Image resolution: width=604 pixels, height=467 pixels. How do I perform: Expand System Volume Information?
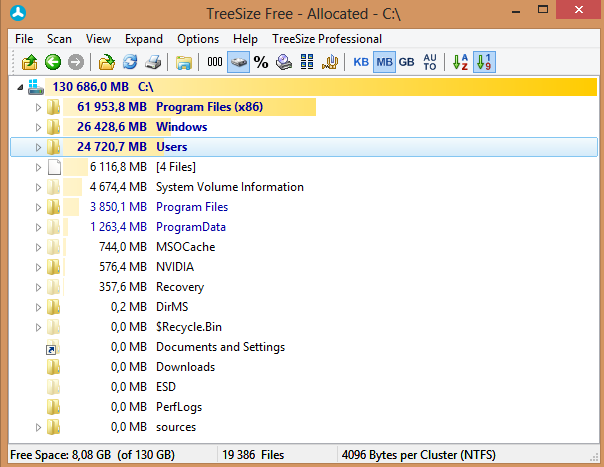[x=38, y=187]
